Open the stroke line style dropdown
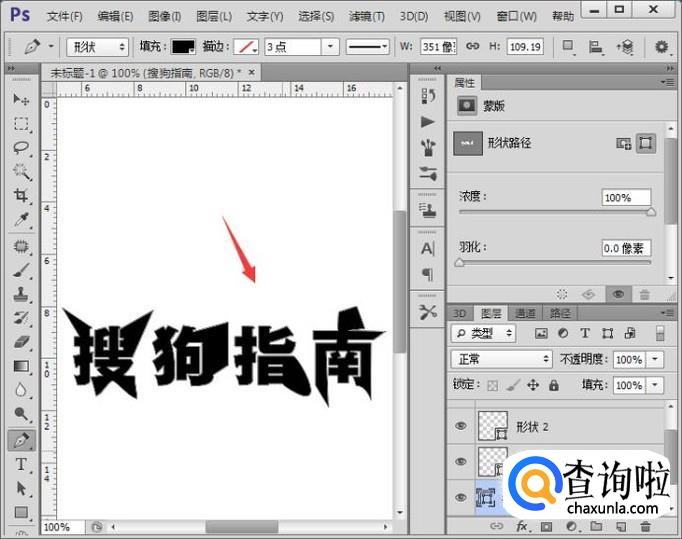 367,47
